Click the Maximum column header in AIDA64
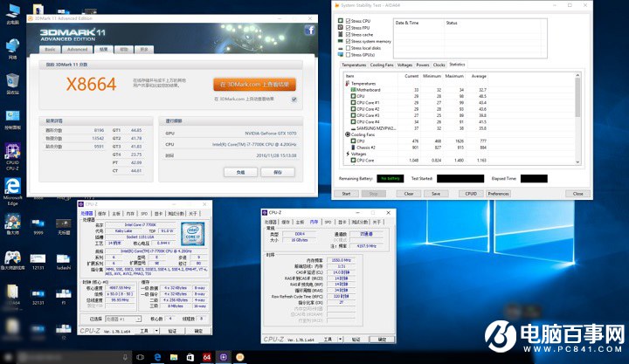Screen dimensions: 629x364 click(x=454, y=76)
